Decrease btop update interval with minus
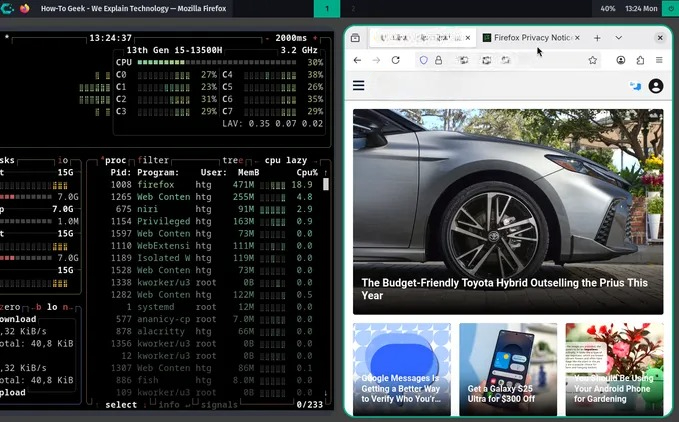Screen dimensions: 679x422 (267, 38)
